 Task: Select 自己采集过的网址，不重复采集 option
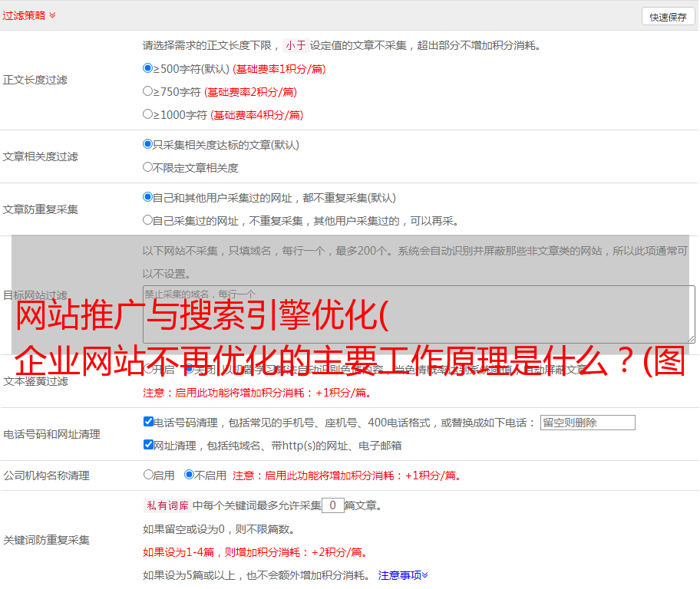147,220
